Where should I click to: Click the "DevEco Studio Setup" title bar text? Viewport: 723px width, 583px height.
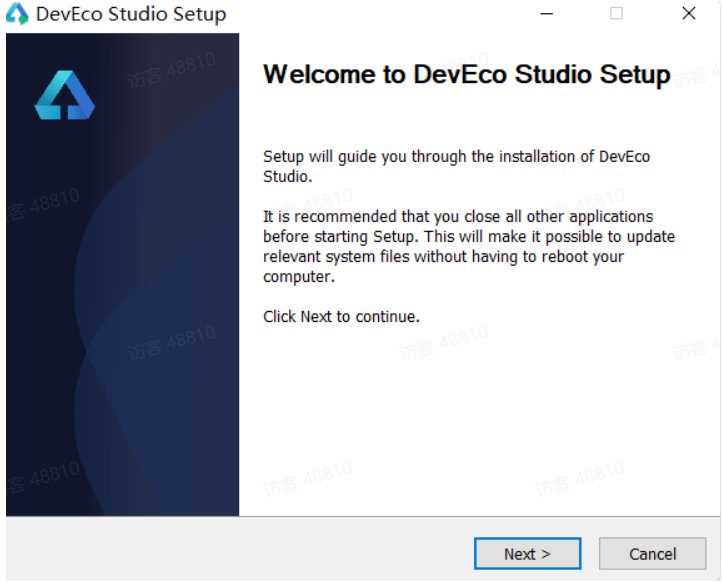pos(131,14)
